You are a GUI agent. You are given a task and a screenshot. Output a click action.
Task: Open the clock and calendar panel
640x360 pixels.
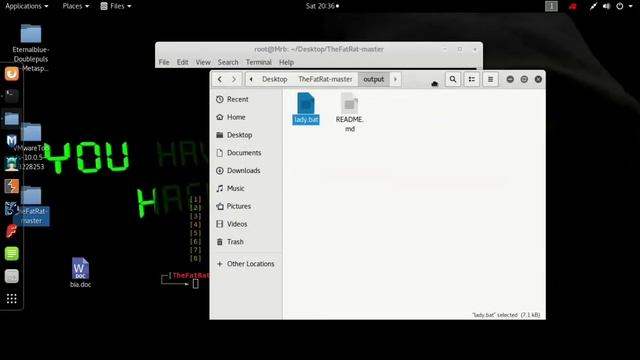click(x=322, y=6)
